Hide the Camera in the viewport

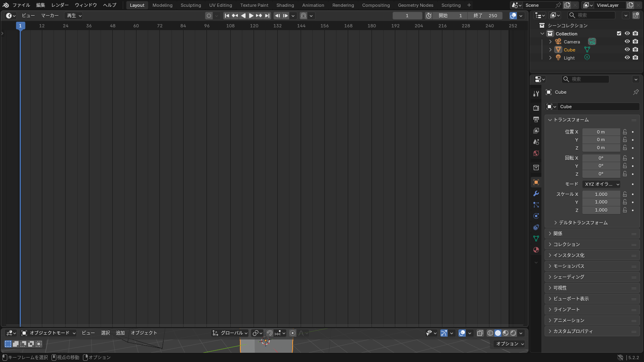pos(627,41)
